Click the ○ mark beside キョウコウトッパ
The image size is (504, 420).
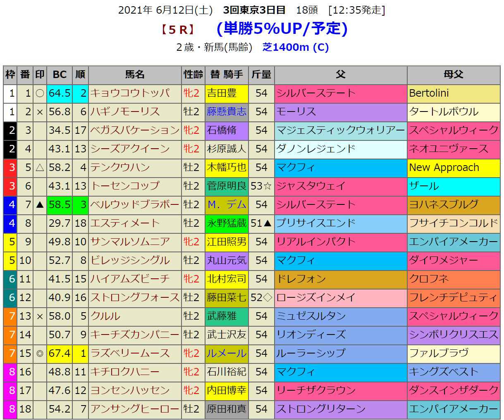pos(40,93)
